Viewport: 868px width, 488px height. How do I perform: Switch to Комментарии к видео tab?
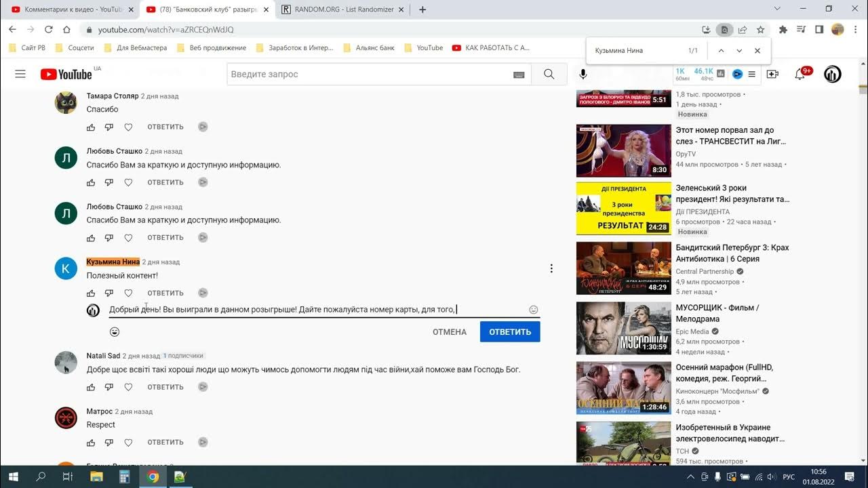(73, 9)
